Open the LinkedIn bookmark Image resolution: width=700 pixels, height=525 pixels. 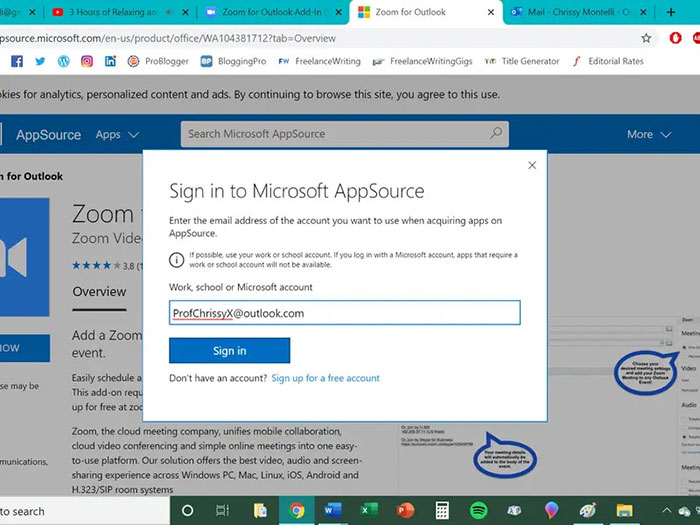110,61
